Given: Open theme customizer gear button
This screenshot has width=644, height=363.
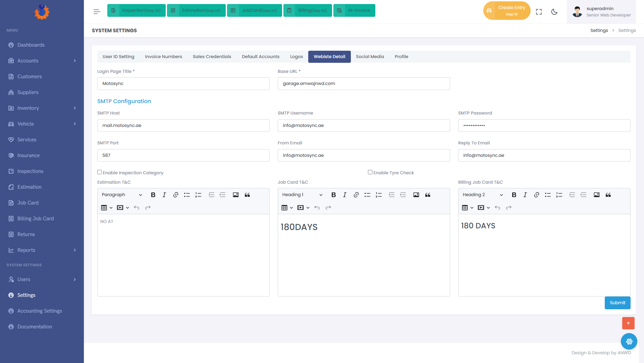Looking at the screenshot, I should pos(629,342).
